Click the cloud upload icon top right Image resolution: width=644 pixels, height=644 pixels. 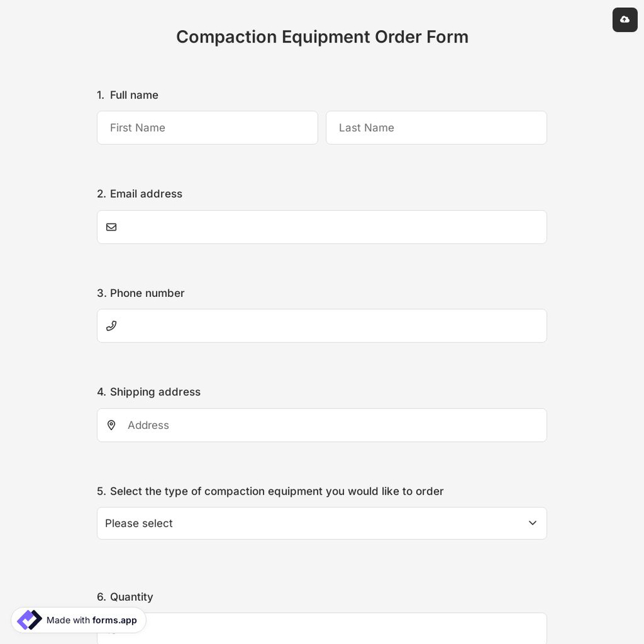pos(624,19)
